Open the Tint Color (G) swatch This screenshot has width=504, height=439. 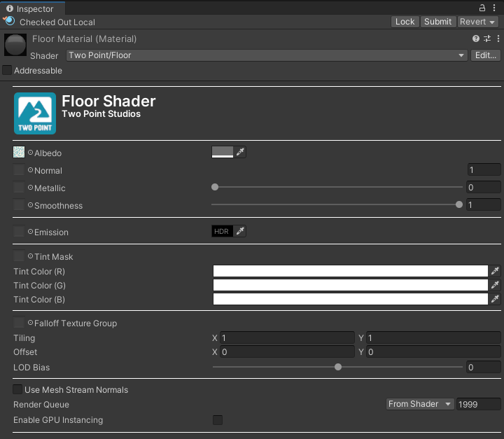(x=351, y=285)
